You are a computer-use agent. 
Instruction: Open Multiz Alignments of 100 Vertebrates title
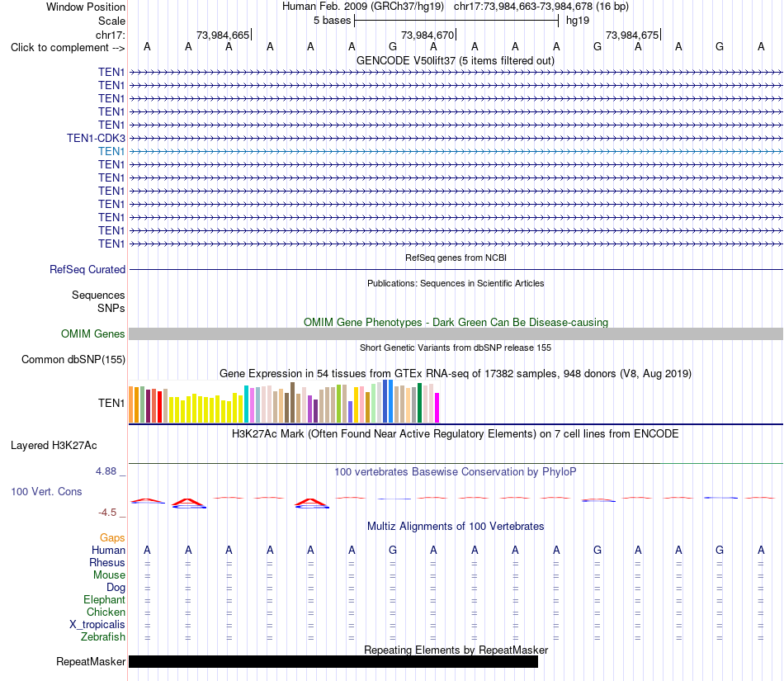[456, 526]
